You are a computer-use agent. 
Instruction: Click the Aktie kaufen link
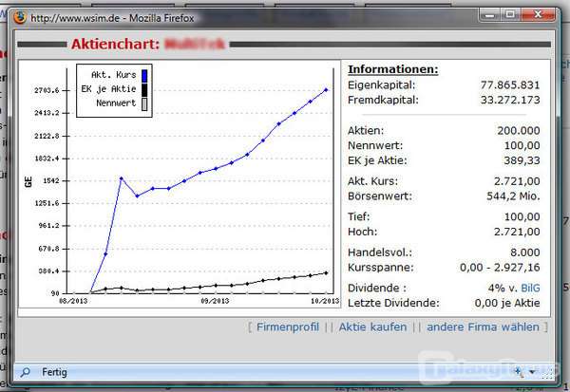pos(372,327)
